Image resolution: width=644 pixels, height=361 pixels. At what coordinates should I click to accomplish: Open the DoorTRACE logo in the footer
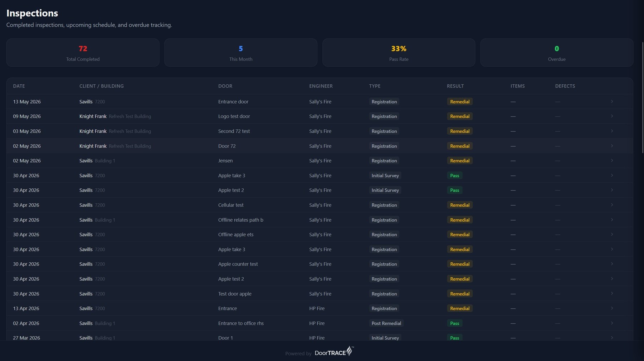[x=334, y=352]
